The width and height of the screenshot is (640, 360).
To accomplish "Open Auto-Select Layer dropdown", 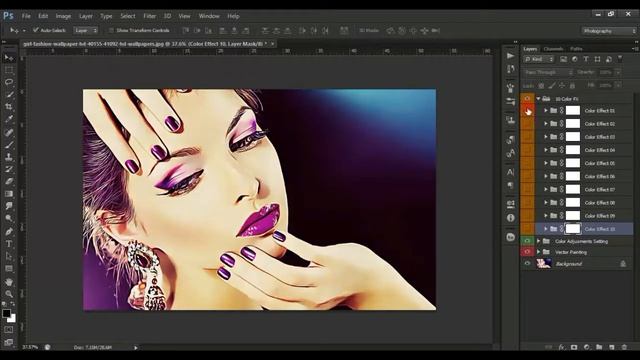I will pos(86,30).
